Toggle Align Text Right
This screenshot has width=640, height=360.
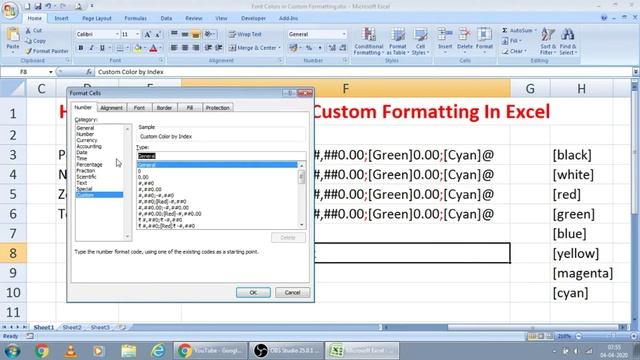pyautogui.click(x=196, y=48)
